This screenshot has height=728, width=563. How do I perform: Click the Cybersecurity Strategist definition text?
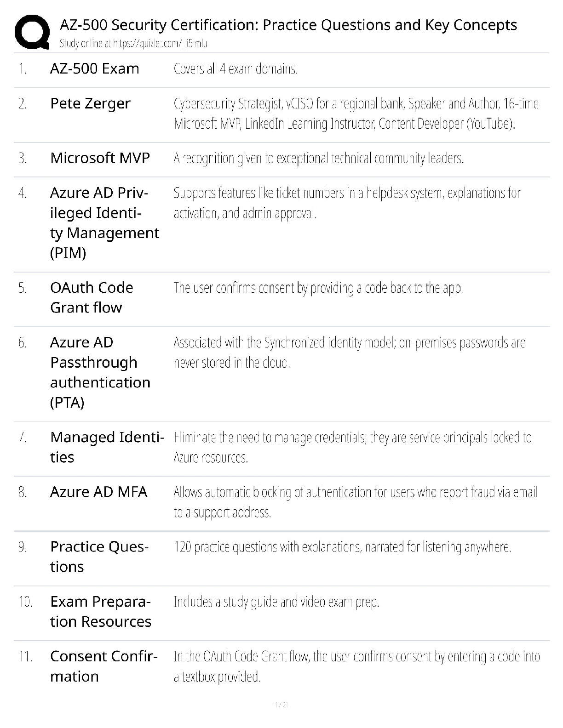tap(356, 114)
